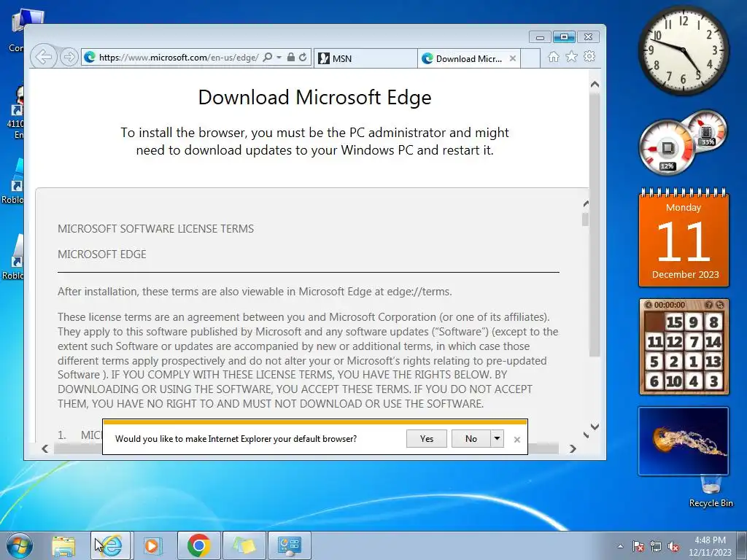View the security lock icon report

(290, 57)
